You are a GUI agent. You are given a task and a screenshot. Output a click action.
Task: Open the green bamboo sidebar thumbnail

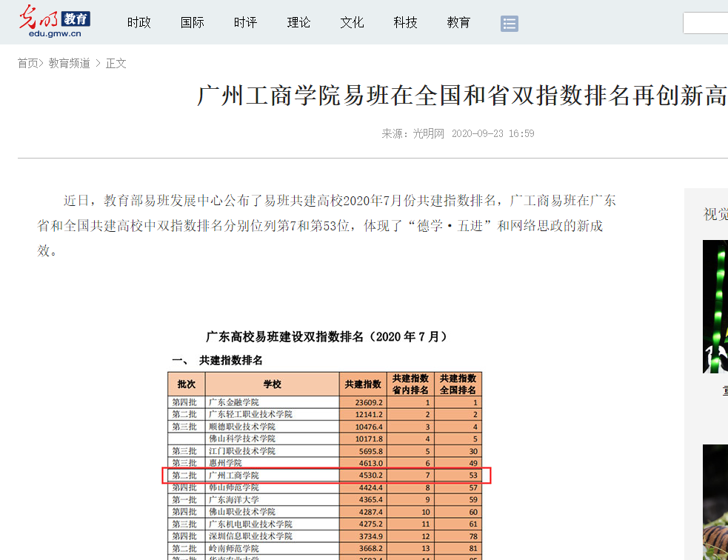(715, 306)
